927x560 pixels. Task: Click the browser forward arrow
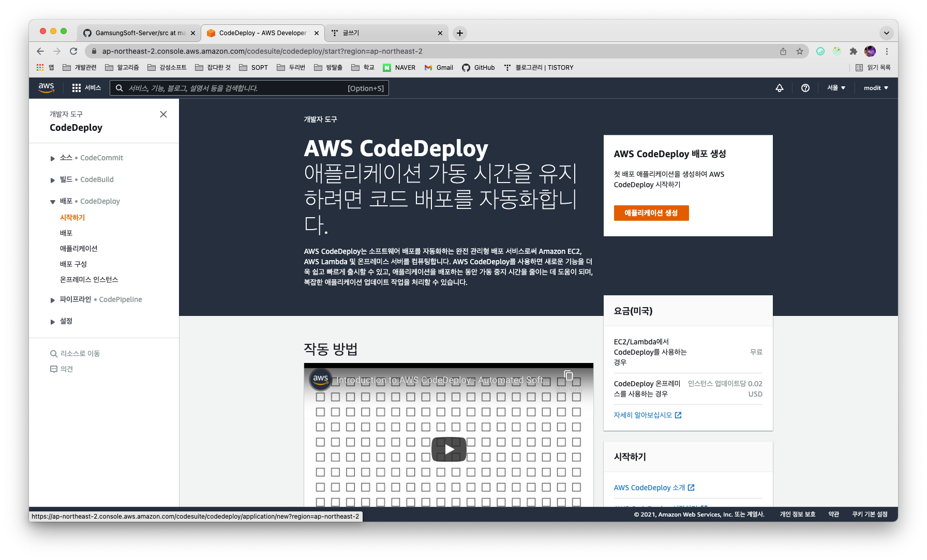point(57,51)
